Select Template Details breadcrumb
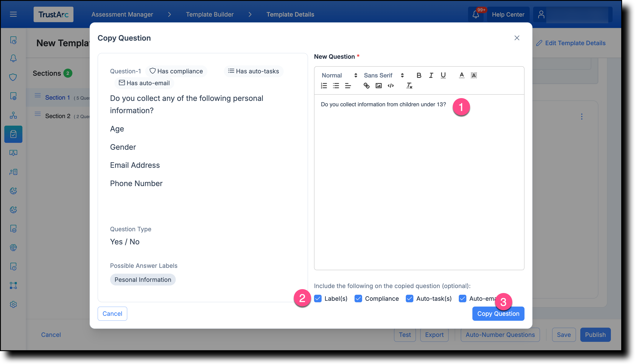Screen dimensions: 635x364 (290, 14)
